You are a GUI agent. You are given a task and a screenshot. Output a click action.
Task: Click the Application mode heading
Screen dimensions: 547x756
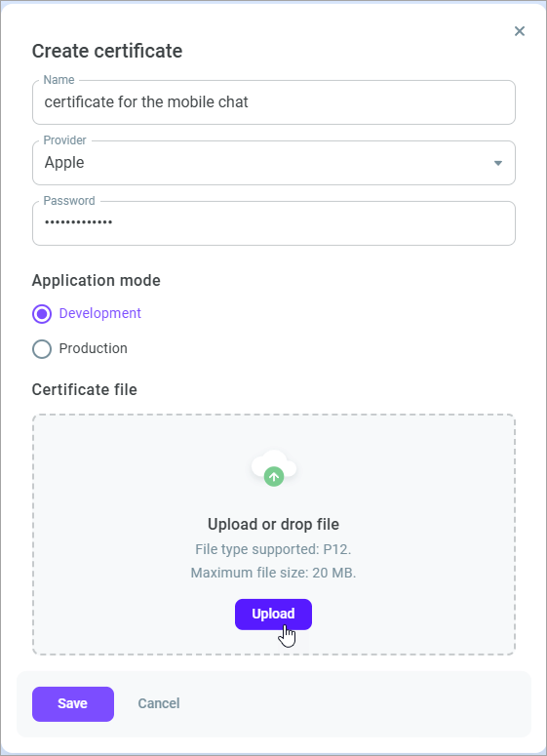pos(96,281)
